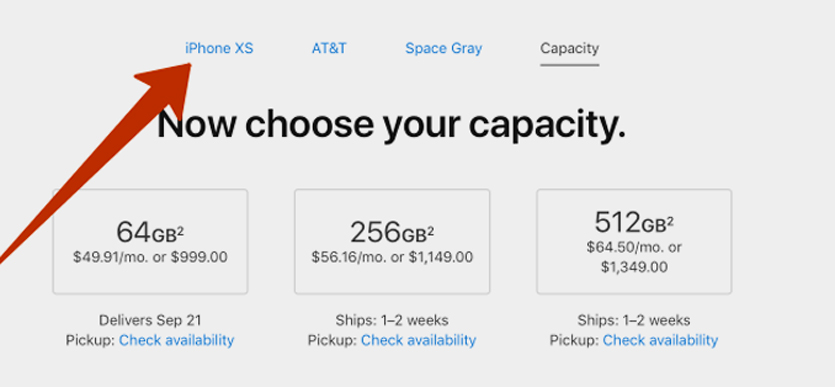835x387 pixels.
Task: Open footnote 2 next to 64GB
Action: (x=181, y=229)
